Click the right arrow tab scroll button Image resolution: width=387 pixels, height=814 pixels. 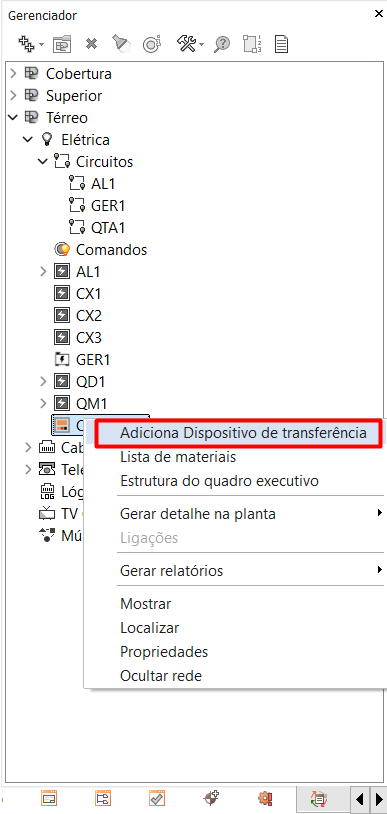tap(379, 797)
